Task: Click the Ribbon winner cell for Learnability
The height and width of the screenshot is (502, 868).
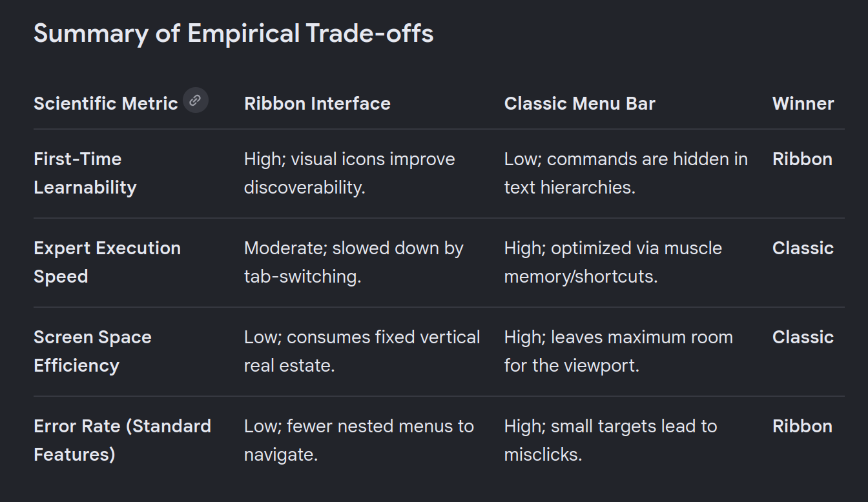Action: (802, 159)
